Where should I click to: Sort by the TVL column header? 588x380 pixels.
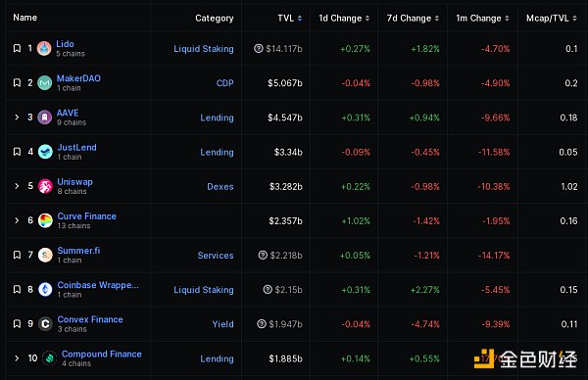click(x=289, y=18)
